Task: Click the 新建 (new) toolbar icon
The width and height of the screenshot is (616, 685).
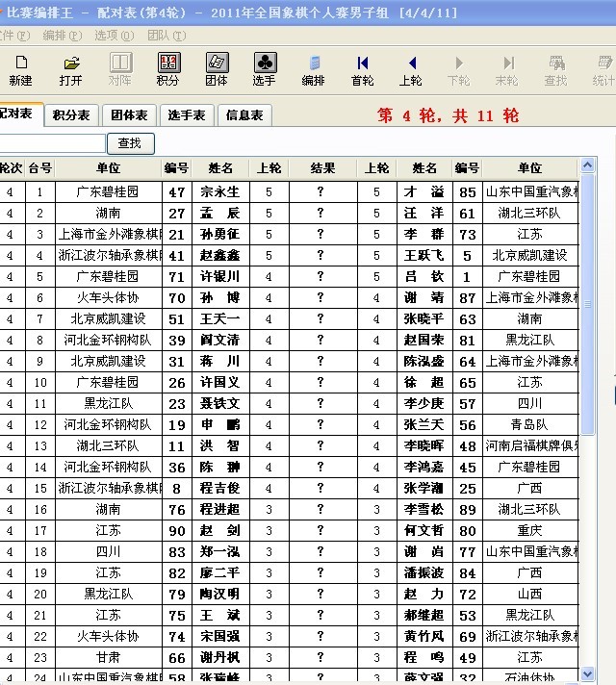Action: [20, 70]
